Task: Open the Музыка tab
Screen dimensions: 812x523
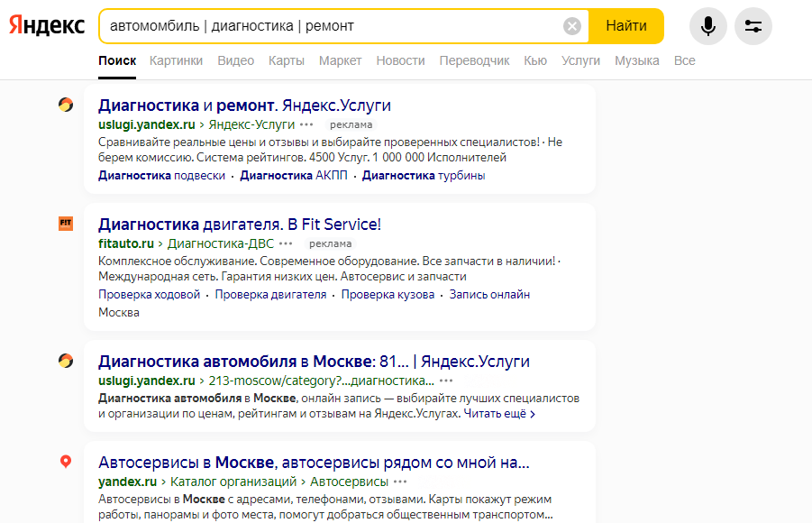Action: (x=637, y=60)
